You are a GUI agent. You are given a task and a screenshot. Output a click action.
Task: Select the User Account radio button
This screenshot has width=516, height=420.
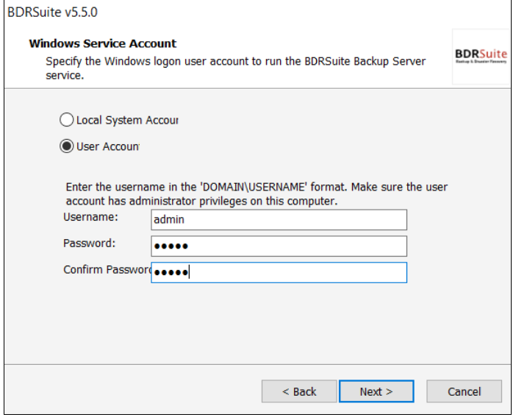pos(66,146)
